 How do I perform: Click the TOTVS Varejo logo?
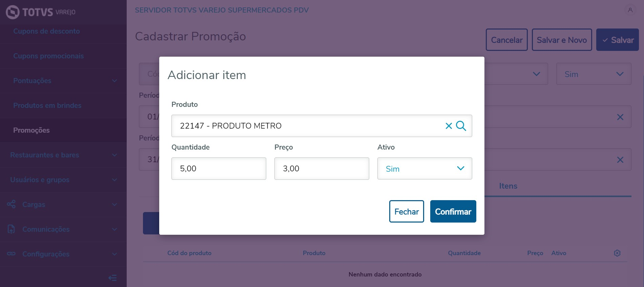point(41,12)
